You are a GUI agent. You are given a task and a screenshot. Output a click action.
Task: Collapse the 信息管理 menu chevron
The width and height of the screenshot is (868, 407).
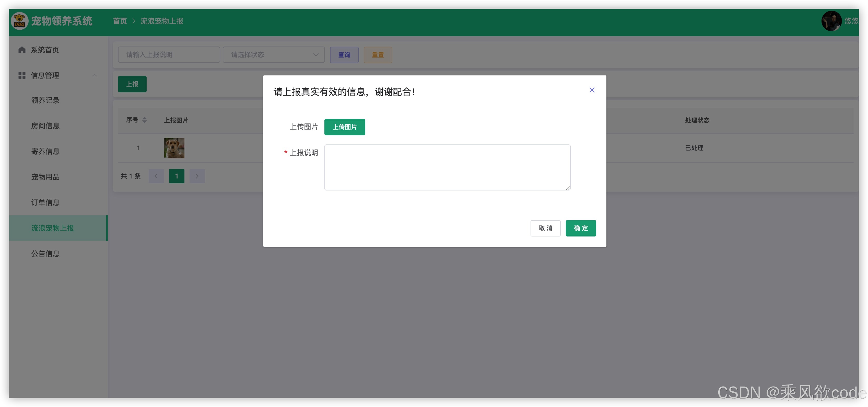click(94, 75)
